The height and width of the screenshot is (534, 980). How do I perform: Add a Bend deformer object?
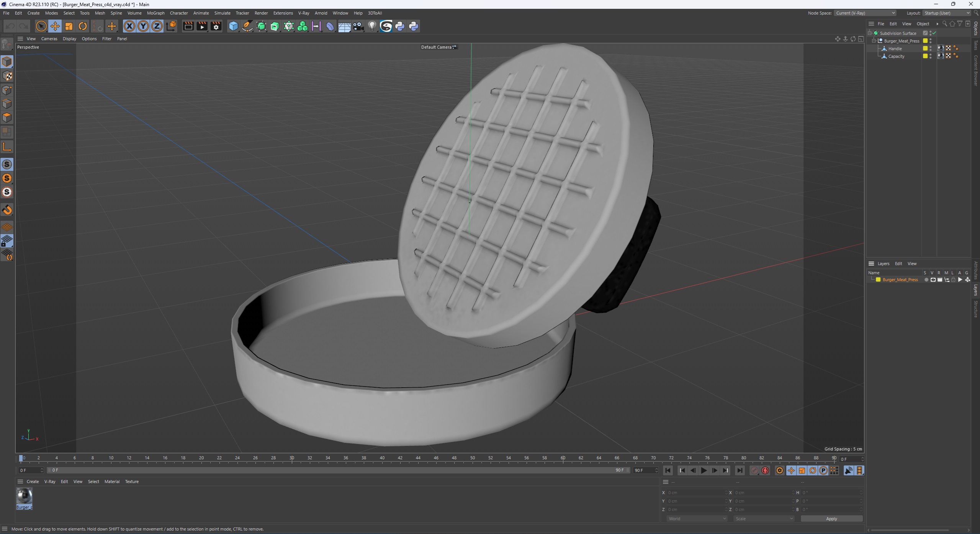(x=330, y=26)
